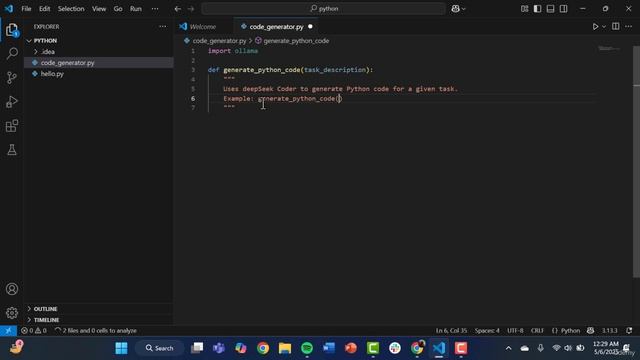Expand the .idea folder

pos(48,52)
